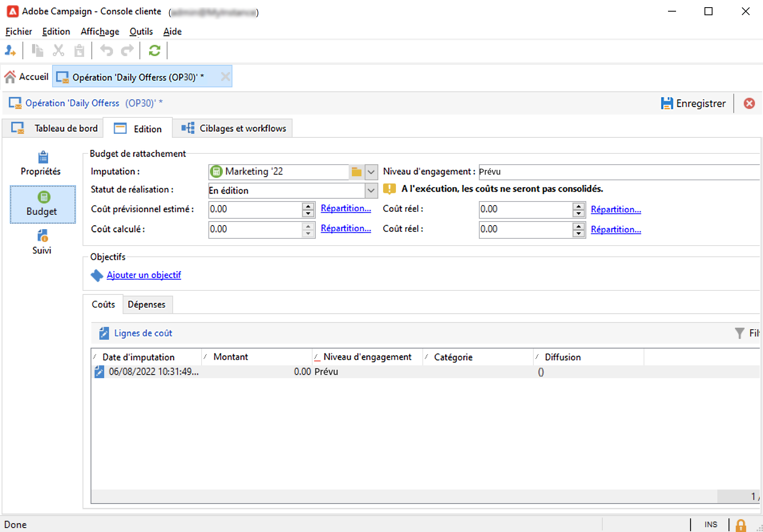The height and width of the screenshot is (532, 763).
Task: Select the Edition tab with the window icon
Action: point(138,129)
